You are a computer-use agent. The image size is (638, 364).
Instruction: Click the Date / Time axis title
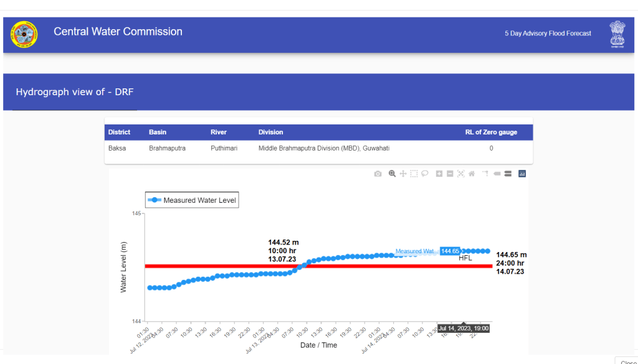(x=318, y=345)
